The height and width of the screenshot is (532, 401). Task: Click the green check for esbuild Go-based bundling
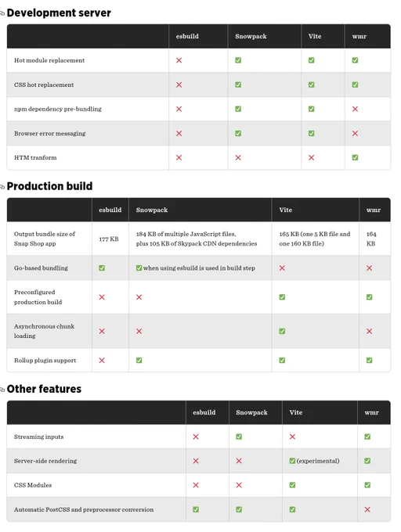[102, 268]
